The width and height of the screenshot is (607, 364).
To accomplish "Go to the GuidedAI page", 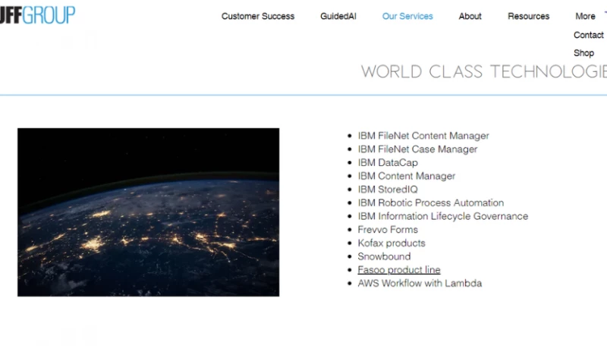I will pos(338,16).
